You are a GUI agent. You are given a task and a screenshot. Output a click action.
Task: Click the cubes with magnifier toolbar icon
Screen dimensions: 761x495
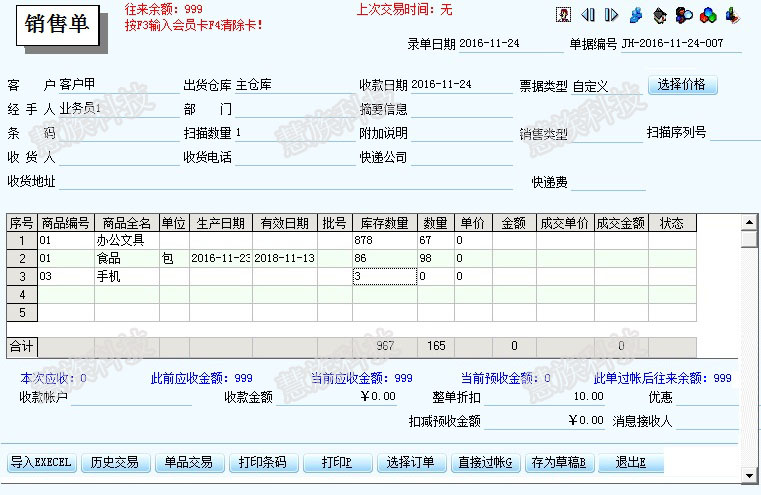click(684, 16)
